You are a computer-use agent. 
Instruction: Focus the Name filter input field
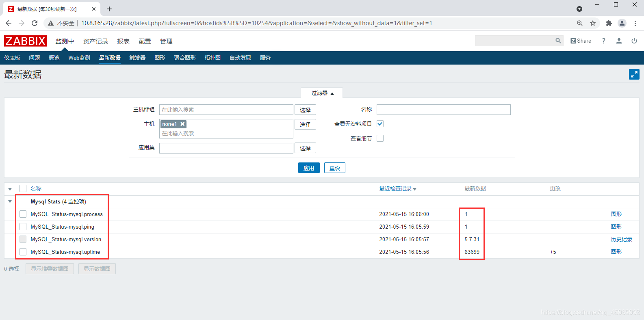(x=444, y=110)
